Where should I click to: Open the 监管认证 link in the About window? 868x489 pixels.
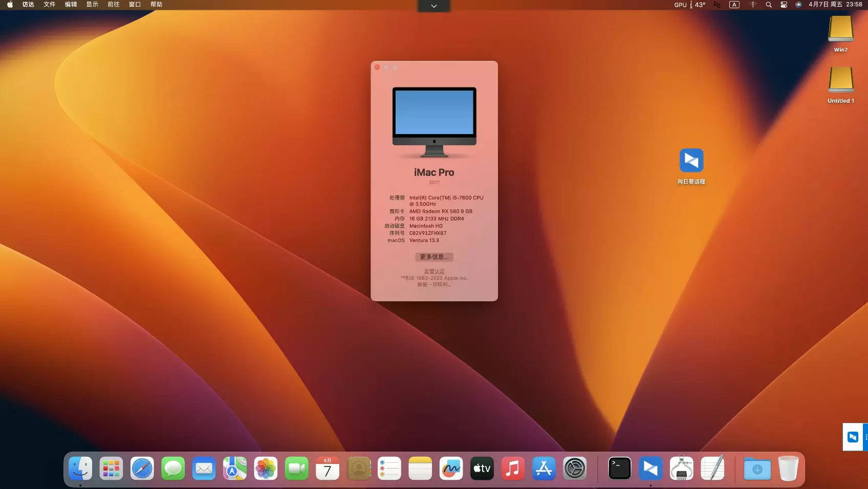433,271
